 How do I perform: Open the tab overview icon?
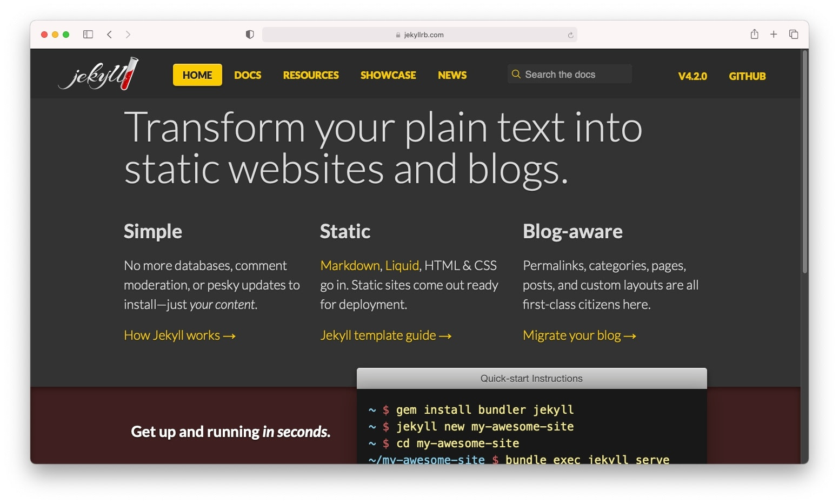point(794,34)
